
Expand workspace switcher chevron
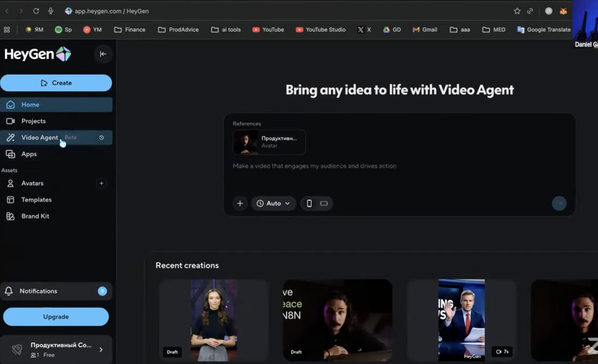pos(101,349)
